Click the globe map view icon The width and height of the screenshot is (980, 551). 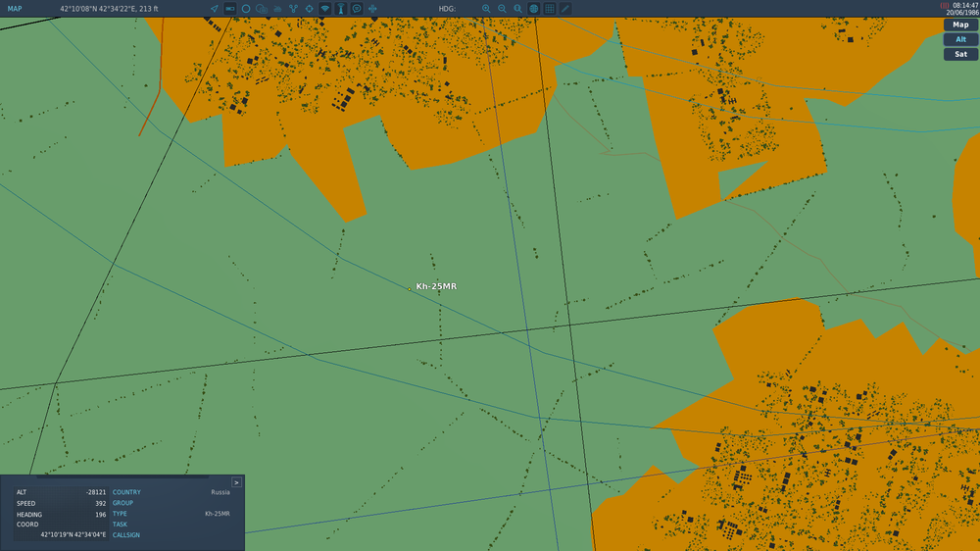click(x=534, y=9)
